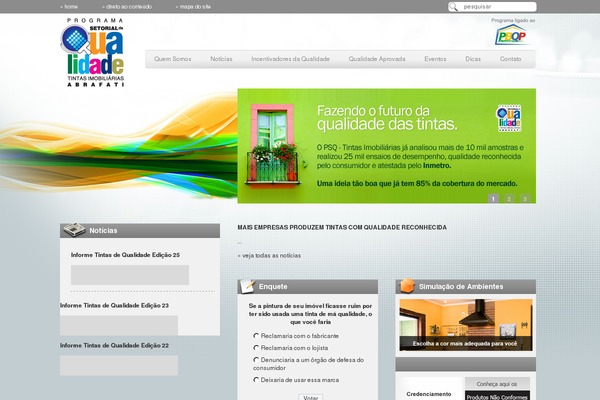This screenshot has height=400, width=600.
Task: Click the newspaper icon beside Notícias
Action: click(73, 230)
